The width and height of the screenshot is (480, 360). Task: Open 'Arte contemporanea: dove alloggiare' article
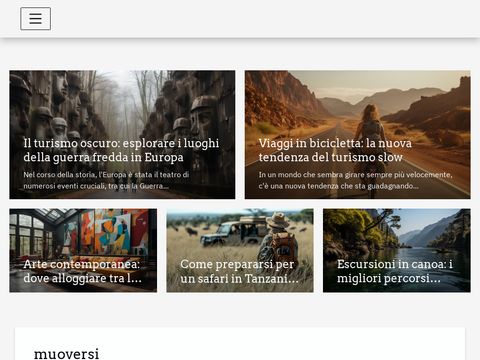[x=83, y=271]
